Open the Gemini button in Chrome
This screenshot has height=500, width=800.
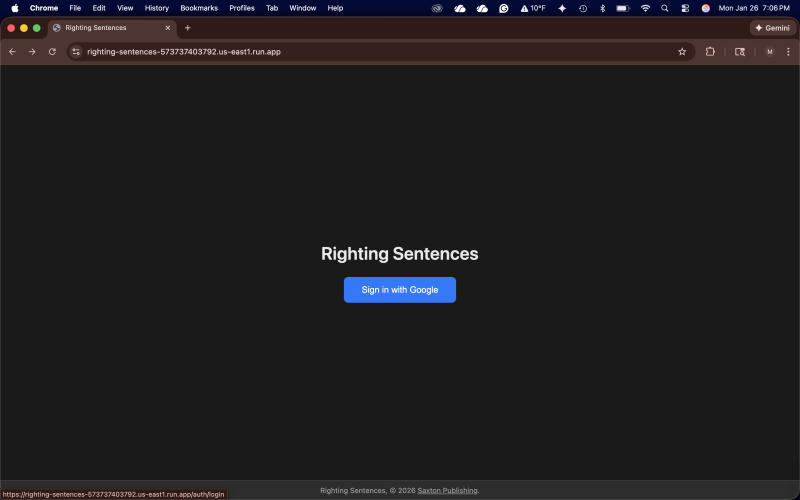(772, 28)
